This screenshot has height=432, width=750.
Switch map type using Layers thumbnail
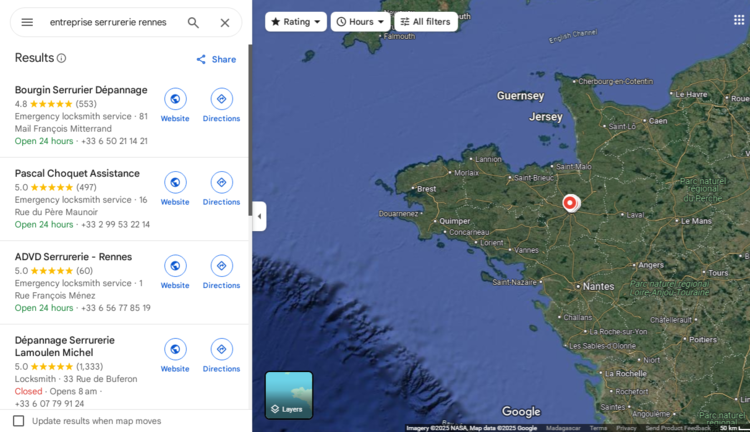[x=289, y=395]
